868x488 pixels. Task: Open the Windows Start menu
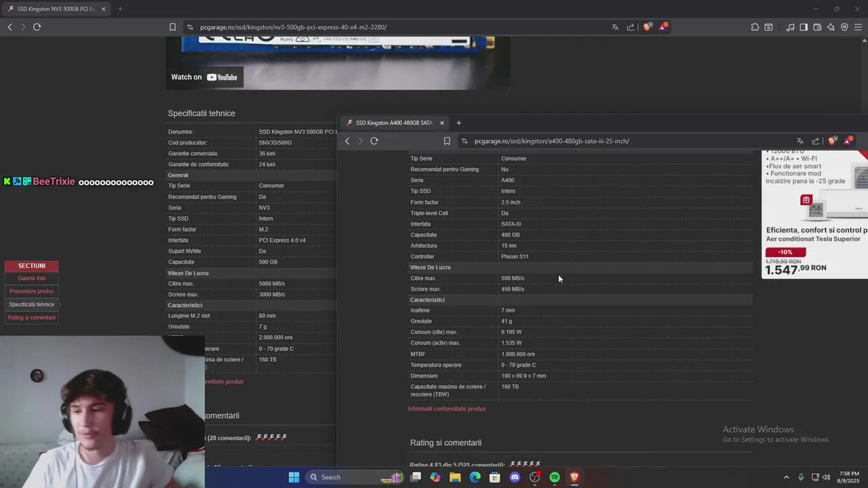coord(294,477)
